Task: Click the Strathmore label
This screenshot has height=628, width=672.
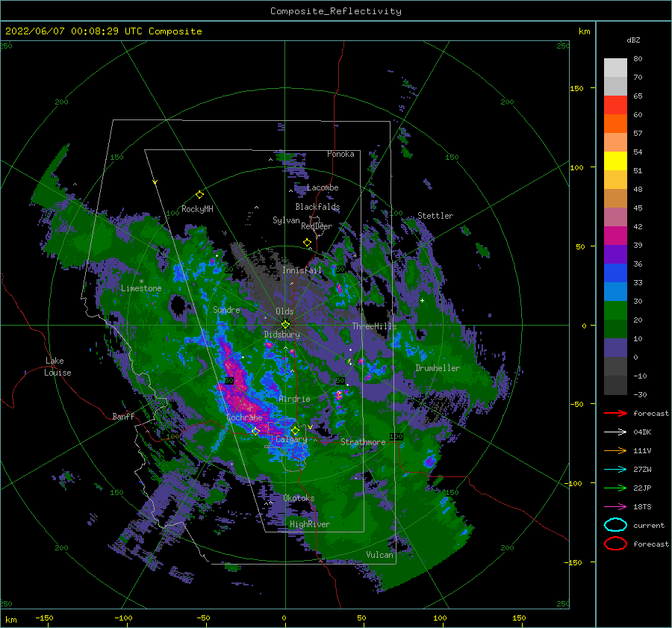Action: click(x=363, y=442)
